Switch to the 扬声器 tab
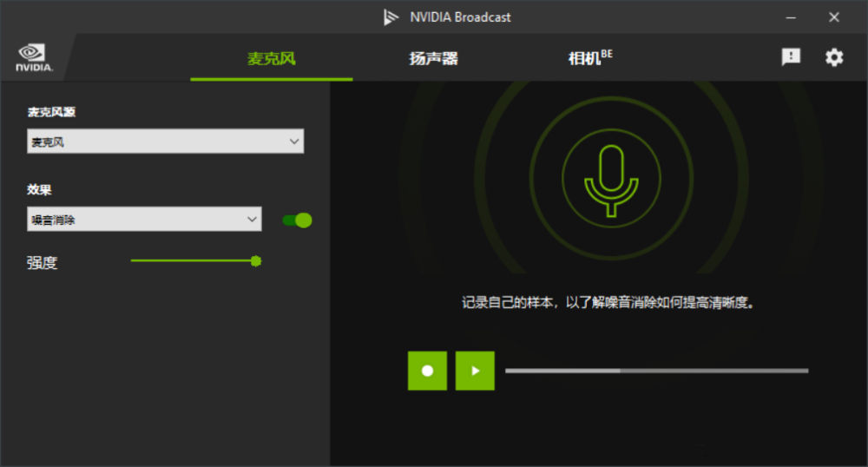Image resolution: width=868 pixels, height=467 pixels. [433, 59]
